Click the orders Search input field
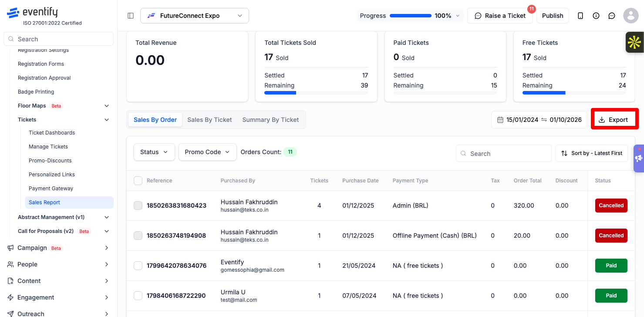This screenshot has width=644, height=317. click(504, 153)
